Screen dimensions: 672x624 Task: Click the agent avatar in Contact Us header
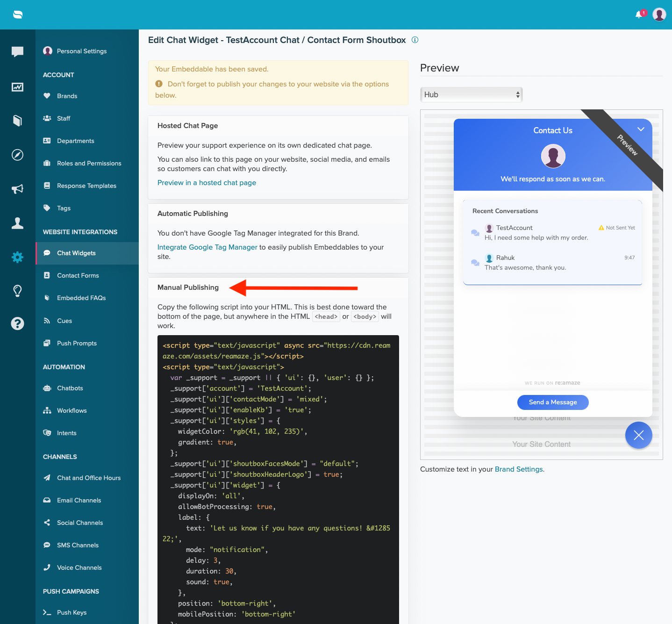pyautogui.click(x=553, y=156)
